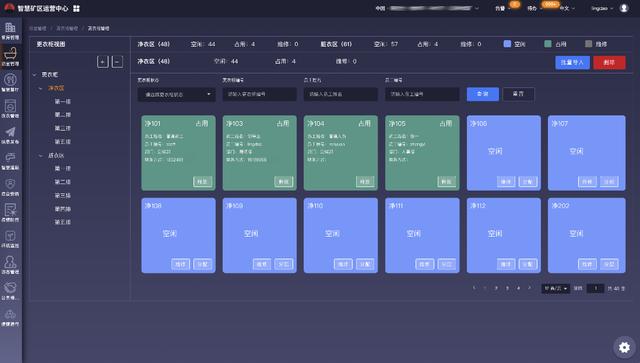Click the paper plane sidebar icon
Screen dimensions: 640x363
click(10, 132)
